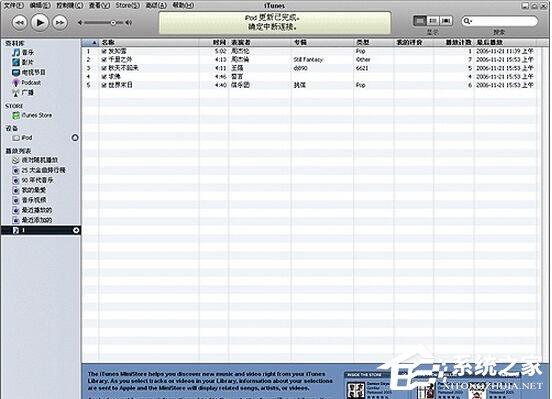The image size is (552, 399).
Task: Select the song title 秋天不回来
Action: tap(123, 68)
